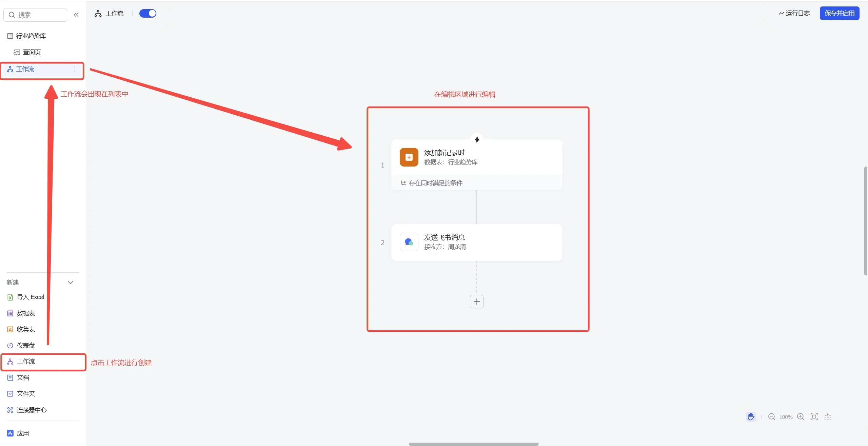Click the auto layout icon
868x446 pixels.
[828, 416]
